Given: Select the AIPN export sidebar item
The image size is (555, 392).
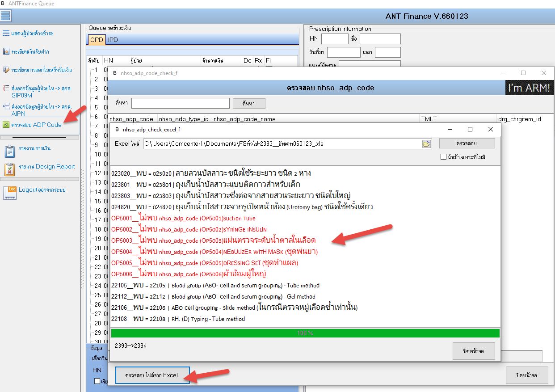Looking at the screenshot, I should (x=37, y=110).
